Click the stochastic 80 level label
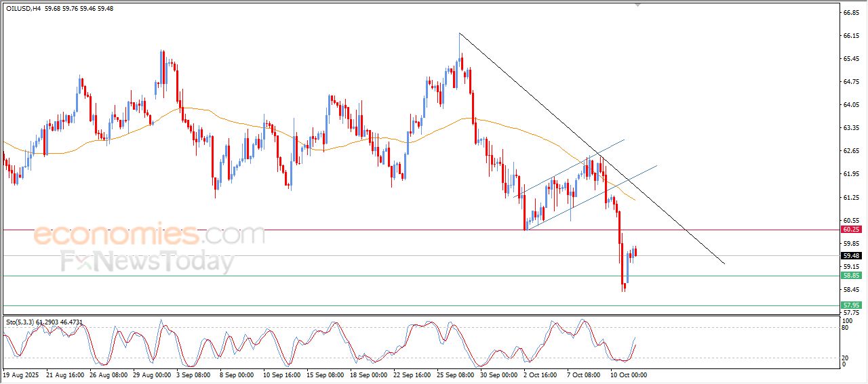 [x=845, y=328]
